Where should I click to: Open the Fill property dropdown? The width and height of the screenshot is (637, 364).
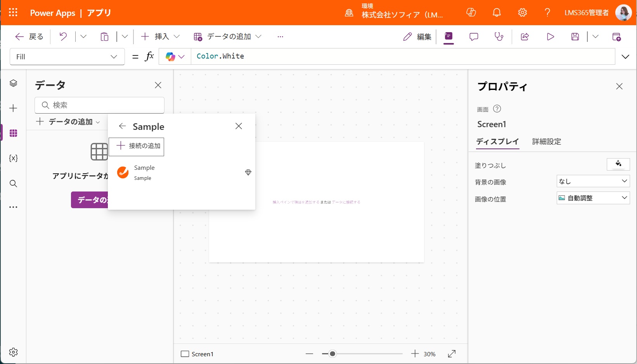67,57
